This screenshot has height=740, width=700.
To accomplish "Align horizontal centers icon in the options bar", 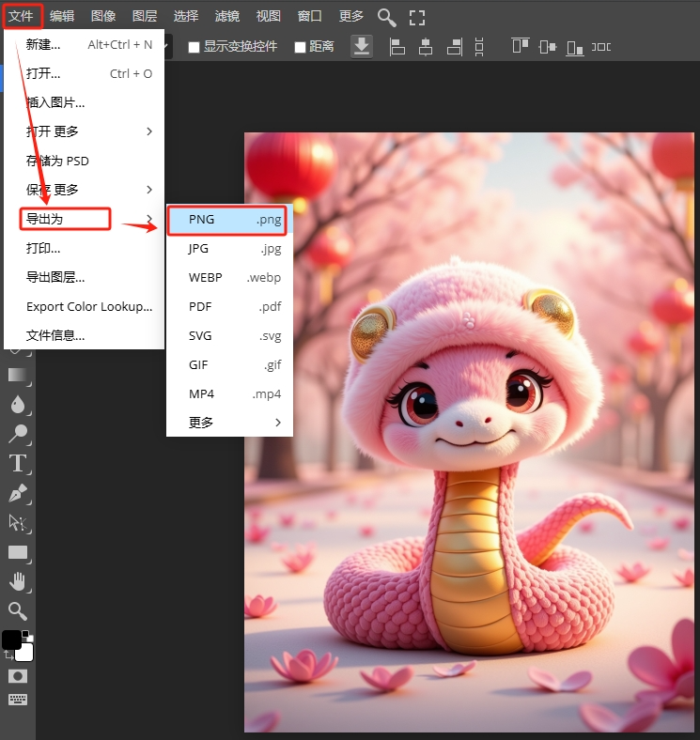I will pyautogui.click(x=426, y=47).
